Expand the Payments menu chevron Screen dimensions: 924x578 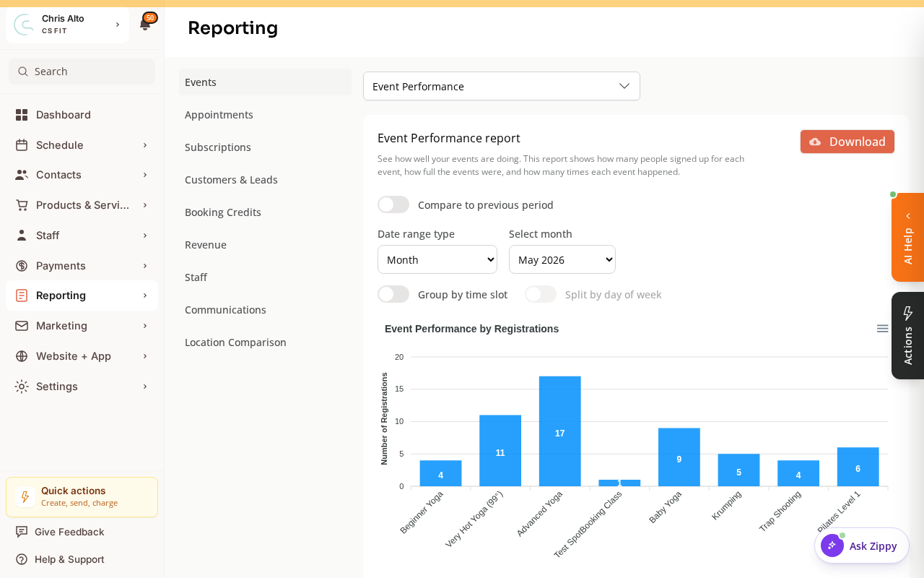tap(145, 266)
